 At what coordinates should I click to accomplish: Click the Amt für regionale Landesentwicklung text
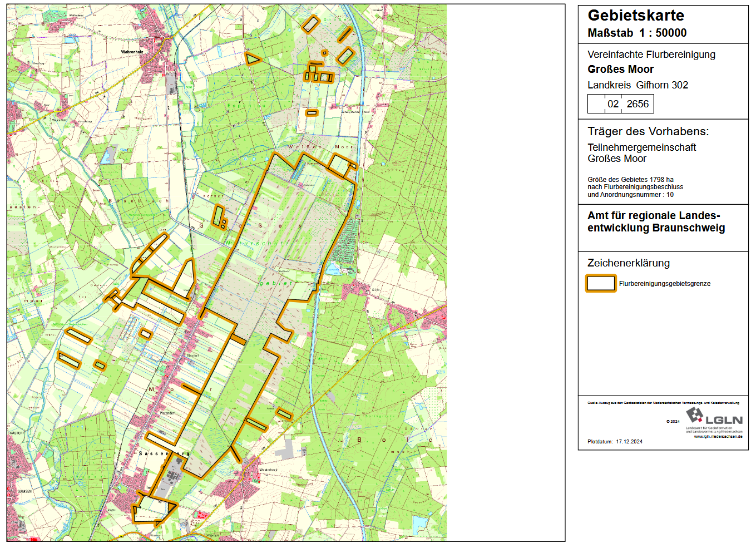(x=656, y=221)
